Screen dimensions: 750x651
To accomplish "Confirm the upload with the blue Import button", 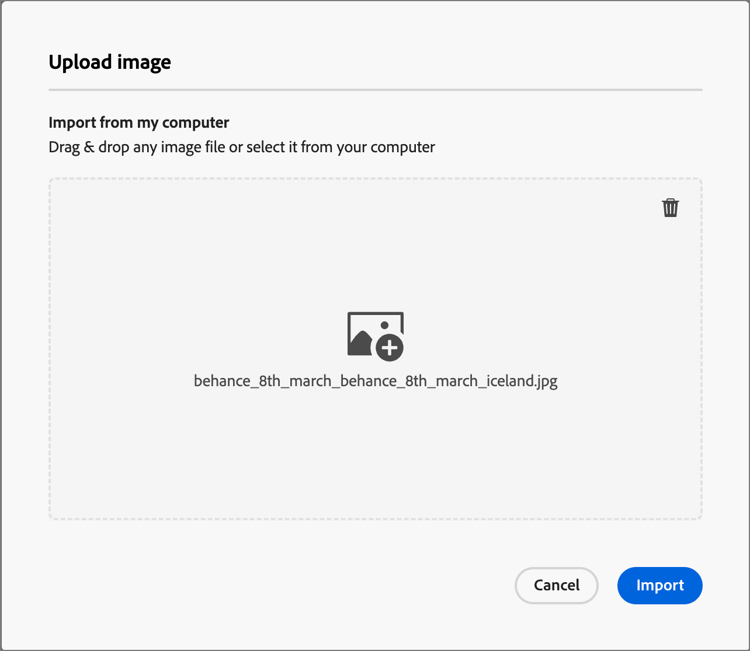I will [660, 585].
